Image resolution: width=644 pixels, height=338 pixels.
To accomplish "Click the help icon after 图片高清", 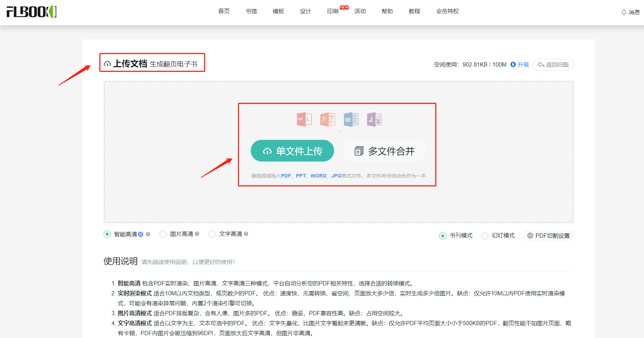I will 197,234.
